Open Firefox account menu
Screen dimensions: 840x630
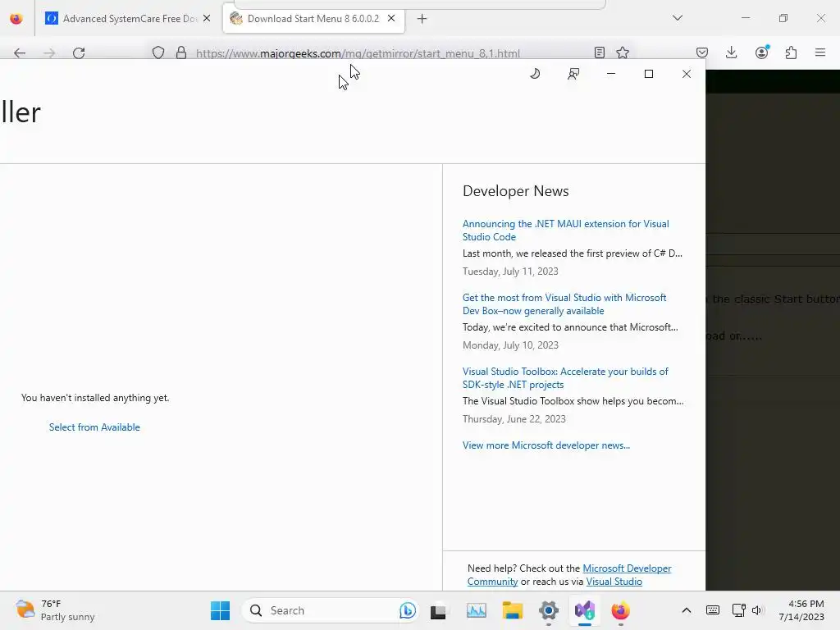point(761,52)
